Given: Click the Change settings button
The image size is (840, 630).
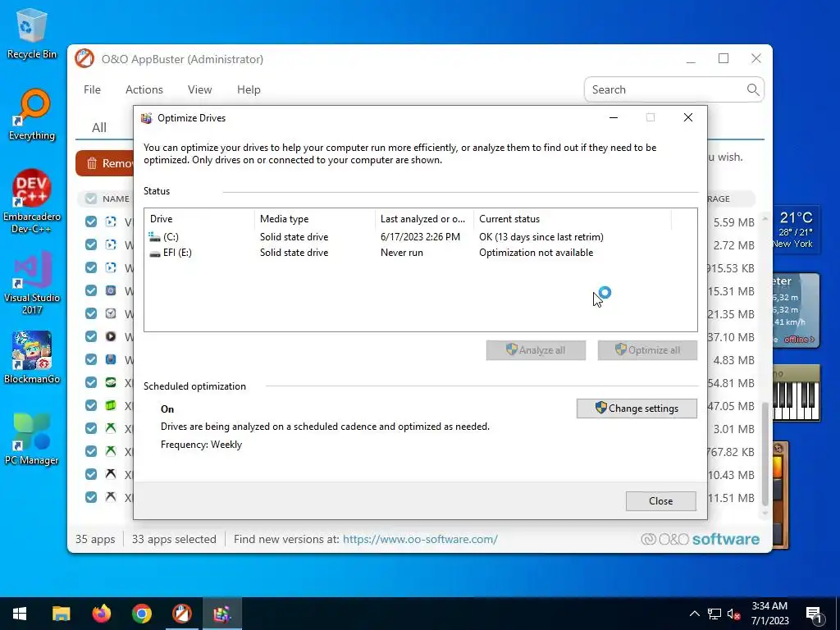Looking at the screenshot, I should [637, 409].
